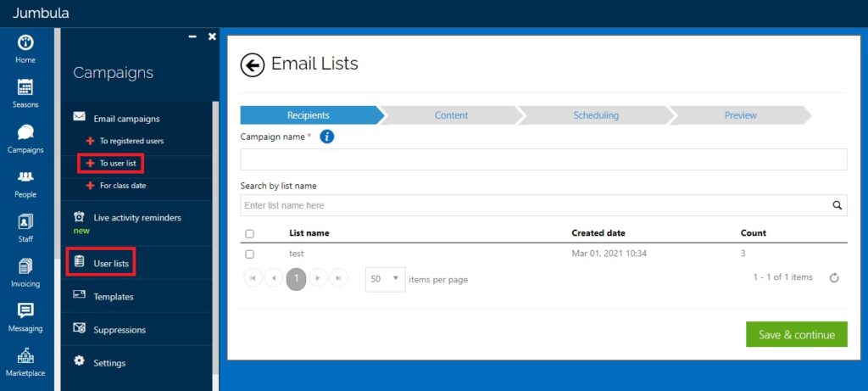This screenshot has height=391, width=868.
Task: Click the test list name
Action: click(296, 254)
